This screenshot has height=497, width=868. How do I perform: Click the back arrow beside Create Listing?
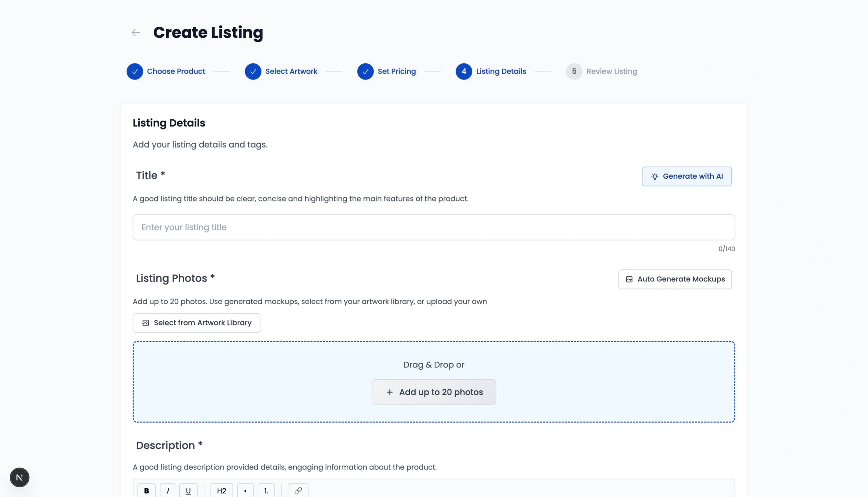point(136,32)
